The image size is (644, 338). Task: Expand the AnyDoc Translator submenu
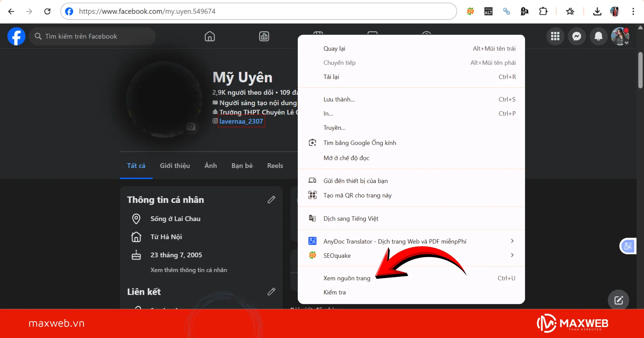coord(512,241)
